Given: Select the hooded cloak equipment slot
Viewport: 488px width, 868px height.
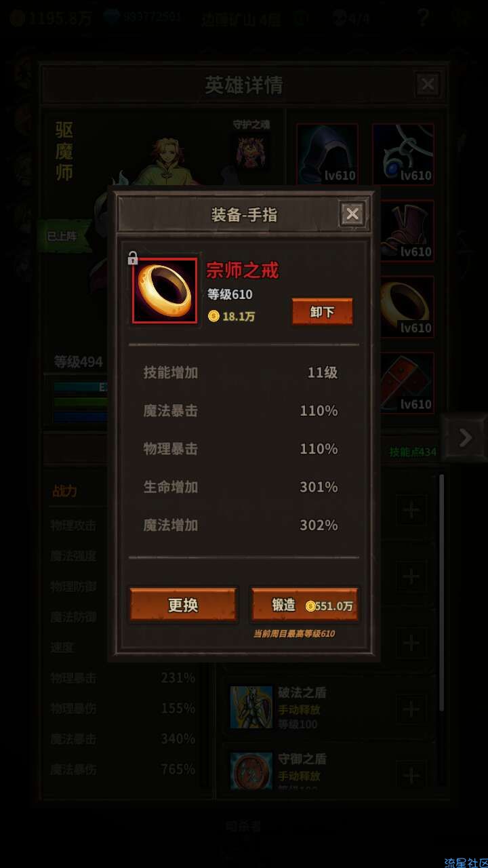Looking at the screenshot, I should coord(327,154).
